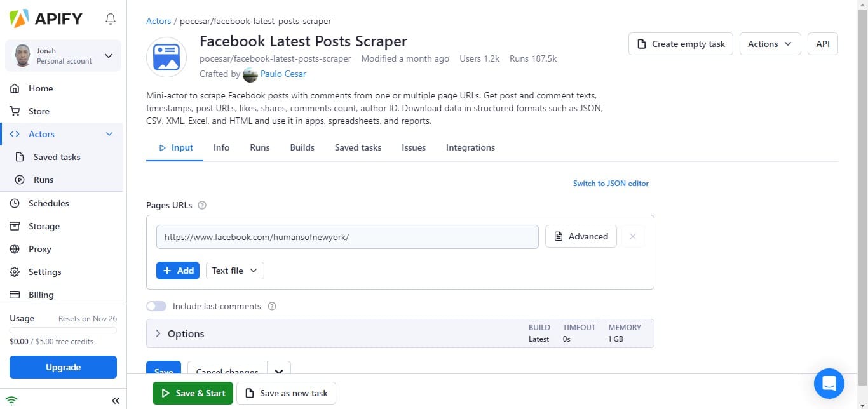Open the support chat bubble
The width and height of the screenshot is (868, 409).
click(829, 383)
